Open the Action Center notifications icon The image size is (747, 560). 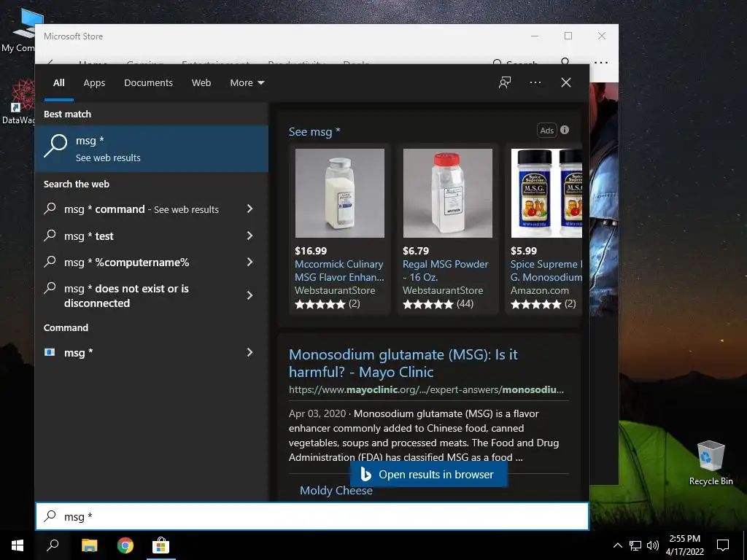click(723, 545)
